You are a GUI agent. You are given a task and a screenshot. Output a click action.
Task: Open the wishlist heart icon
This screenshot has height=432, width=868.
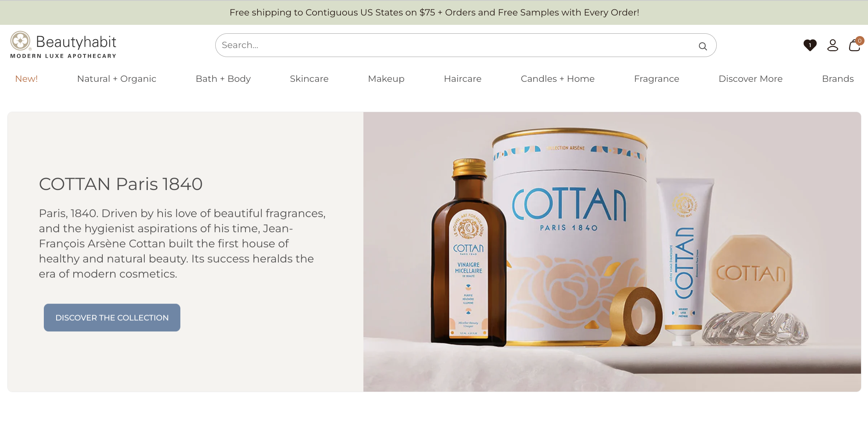click(x=810, y=45)
